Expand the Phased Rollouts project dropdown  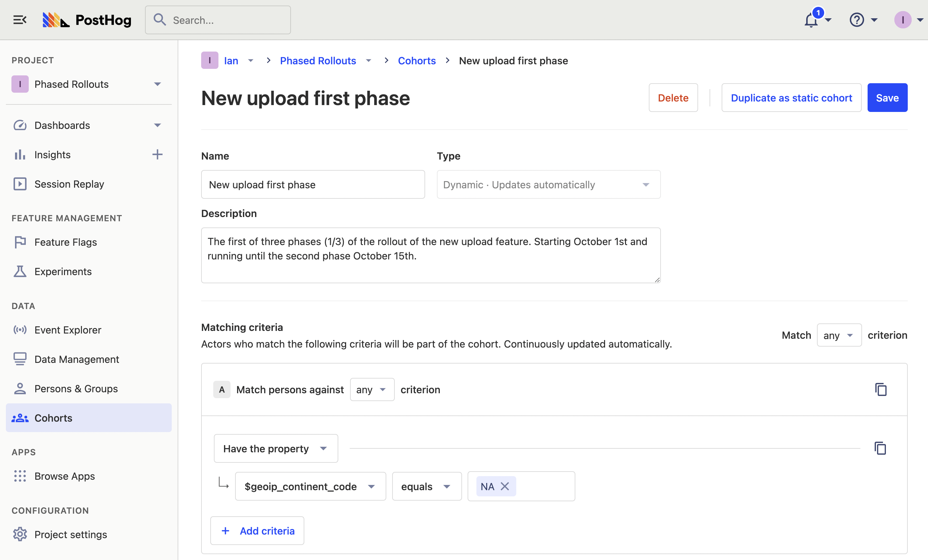158,84
